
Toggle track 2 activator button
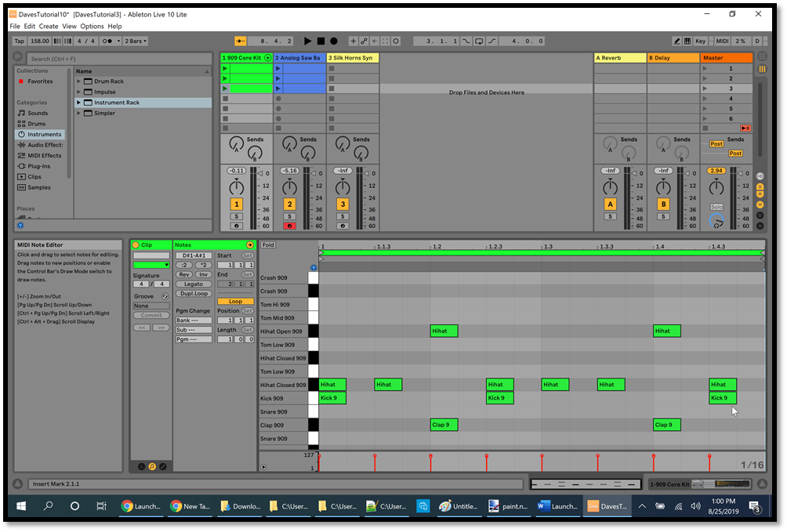click(x=289, y=204)
